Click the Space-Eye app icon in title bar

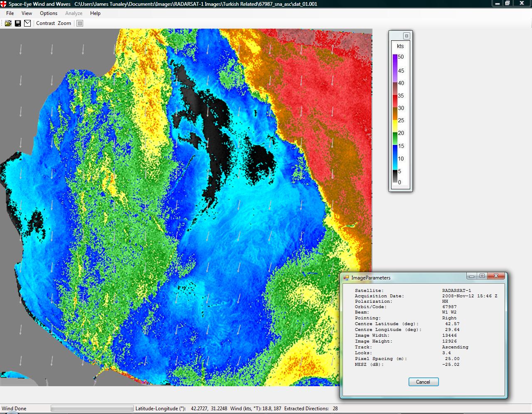click(3, 4)
